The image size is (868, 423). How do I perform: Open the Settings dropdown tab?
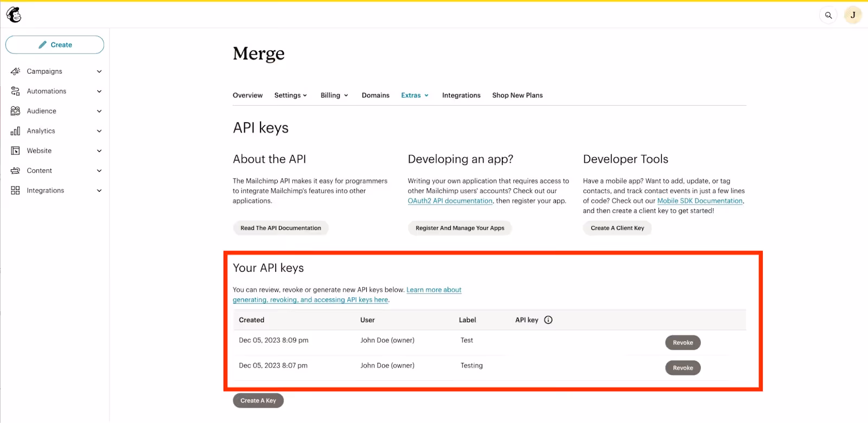(291, 95)
